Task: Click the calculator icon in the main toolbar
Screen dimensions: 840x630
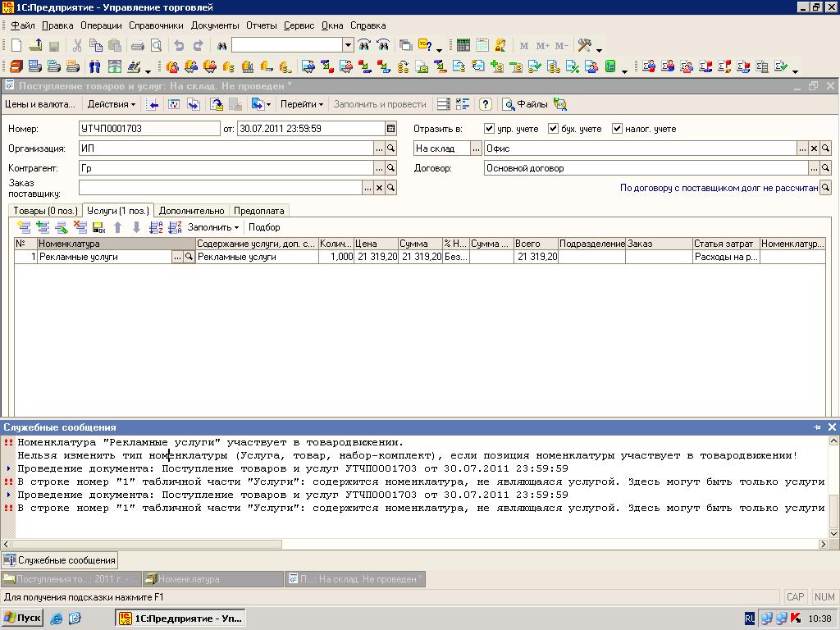Action: click(x=463, y=46)
